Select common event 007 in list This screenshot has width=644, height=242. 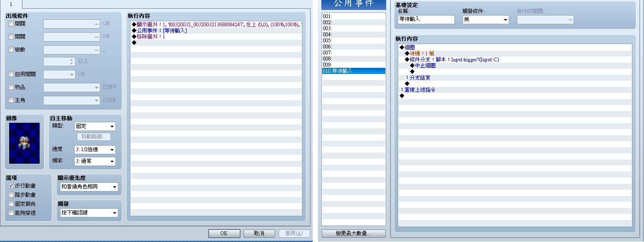[354, 53]
